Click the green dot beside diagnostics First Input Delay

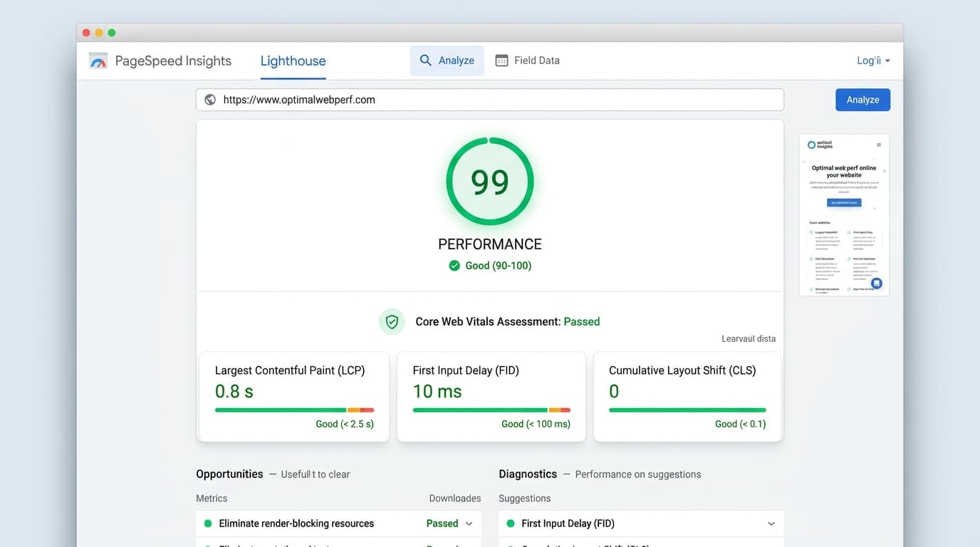coord(510,523)
